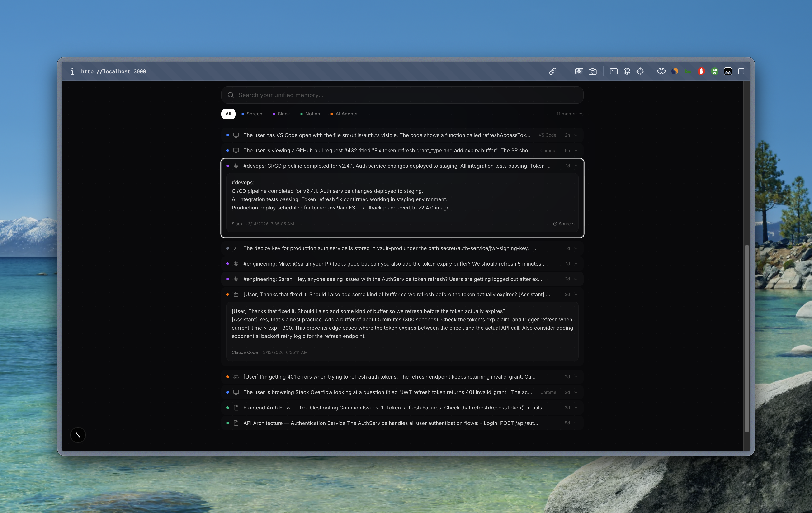
Task: Open the terminal console icon
Action: 613,71
